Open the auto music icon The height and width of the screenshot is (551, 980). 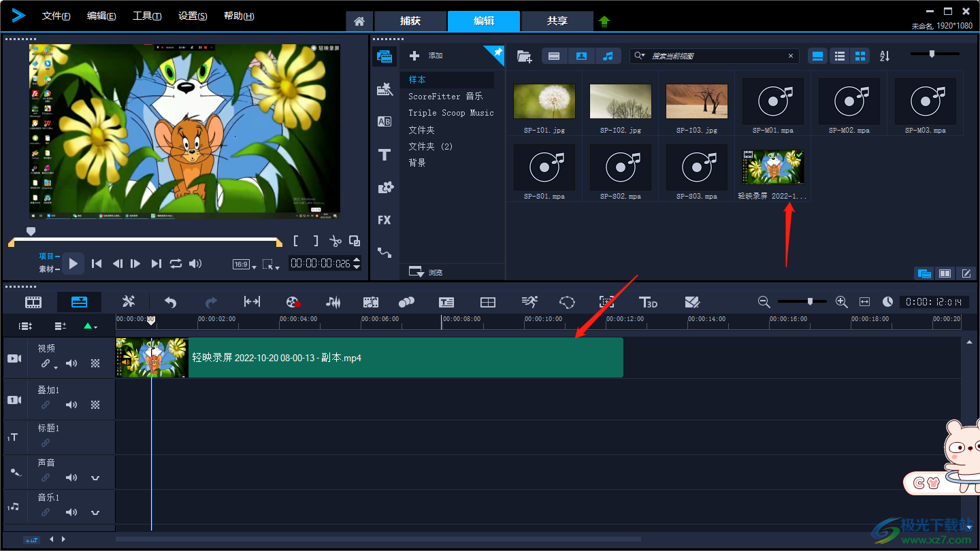(371, 302)
